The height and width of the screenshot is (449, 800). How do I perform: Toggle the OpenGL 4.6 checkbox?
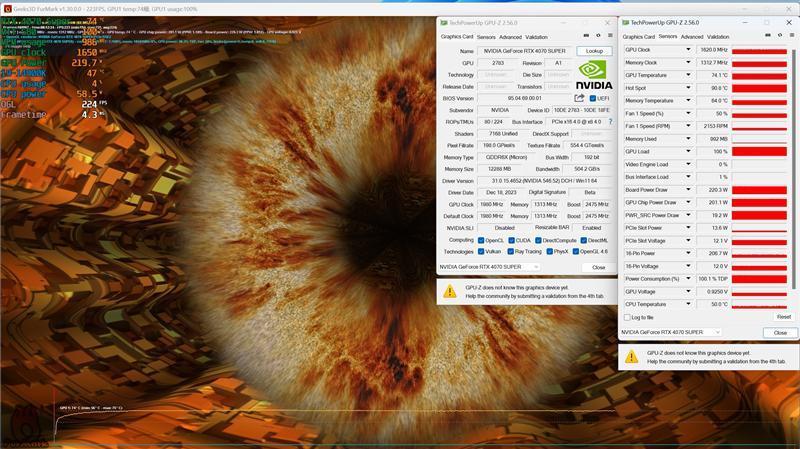pos(576,252)
